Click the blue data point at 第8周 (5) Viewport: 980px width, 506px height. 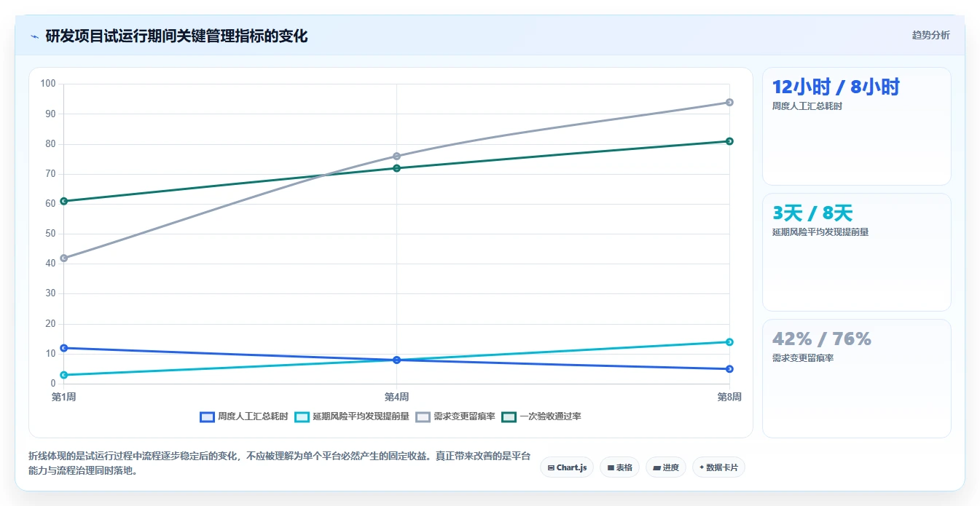pyautogui.click(x=729, y=369)
